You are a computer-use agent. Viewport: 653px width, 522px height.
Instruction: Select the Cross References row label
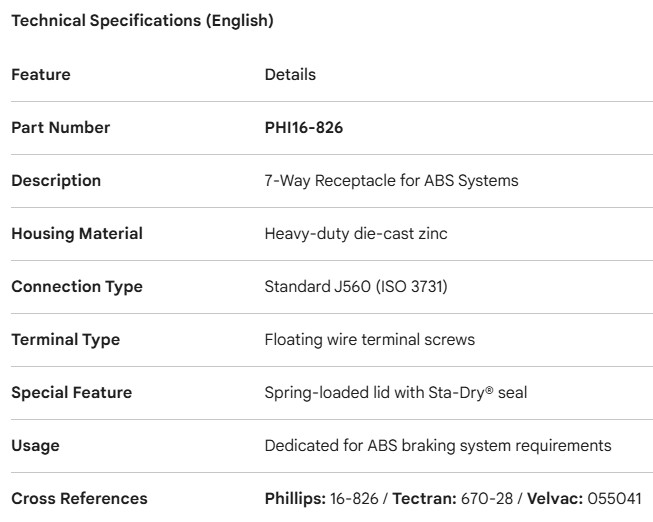click(x=79, y=499)
